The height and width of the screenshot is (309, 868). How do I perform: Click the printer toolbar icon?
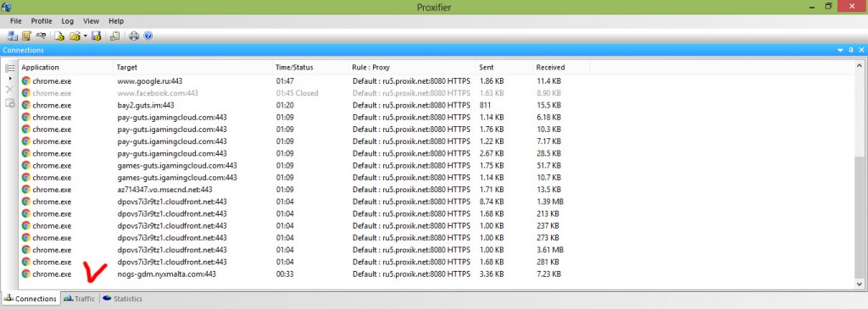coord(134,36)
